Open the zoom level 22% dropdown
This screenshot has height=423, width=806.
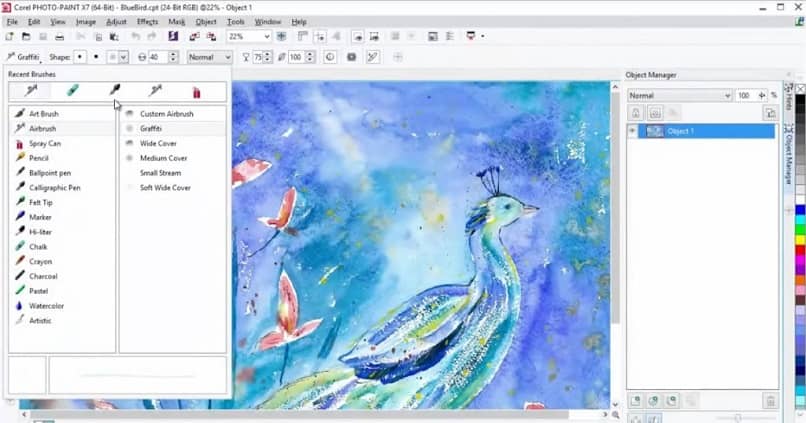click(267, 36)
